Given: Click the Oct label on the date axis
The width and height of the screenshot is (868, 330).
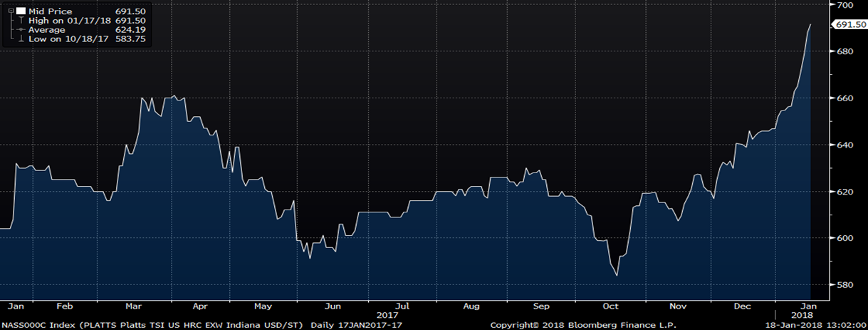Looking at the screenshot, I should tap(611, 306).
